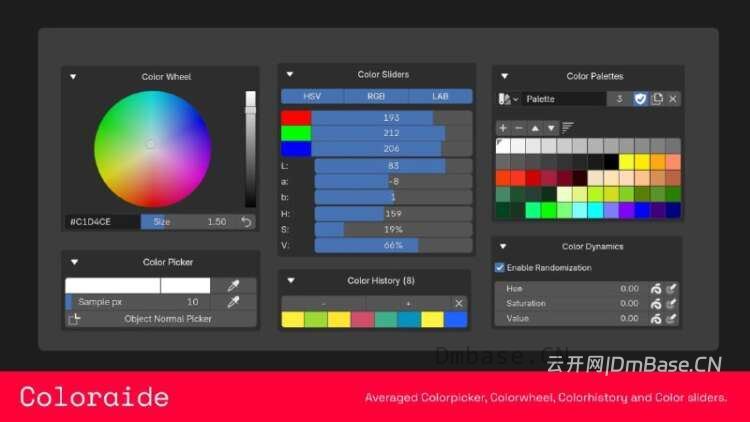Click the X to unlink Palette
Screen dimensions: 750x422
click(673, 99)
